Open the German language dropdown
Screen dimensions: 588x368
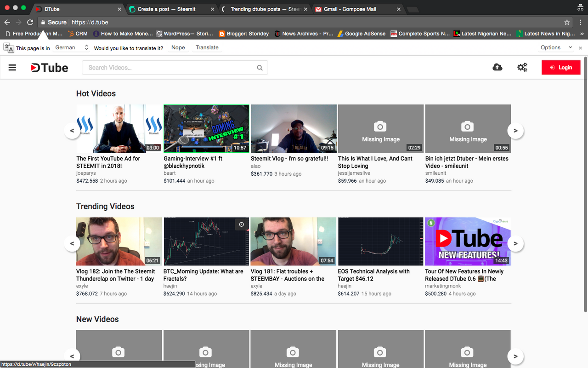71,47
